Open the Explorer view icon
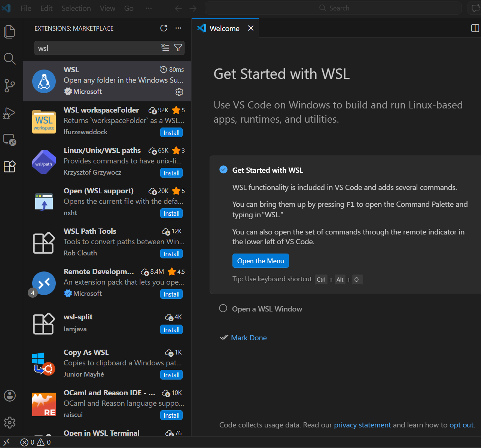The image size is (481, 448). tap(9, 31)
